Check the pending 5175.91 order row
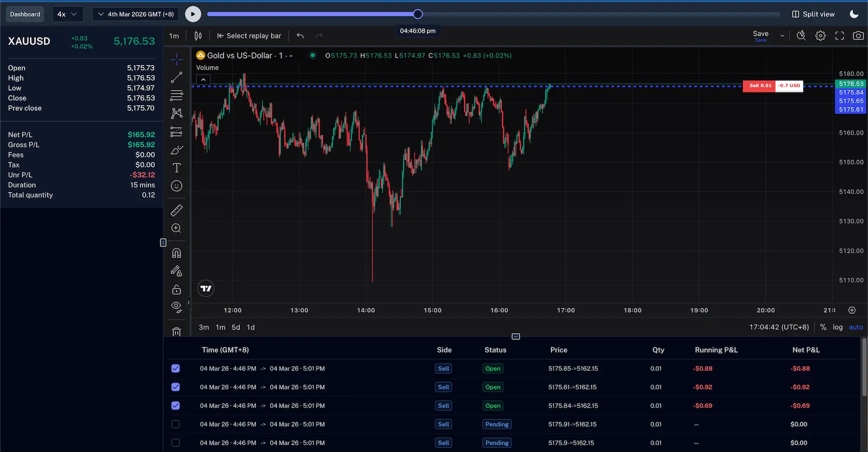Image resolution: width=868 pixels, height=452 pixels. point(175,424)
